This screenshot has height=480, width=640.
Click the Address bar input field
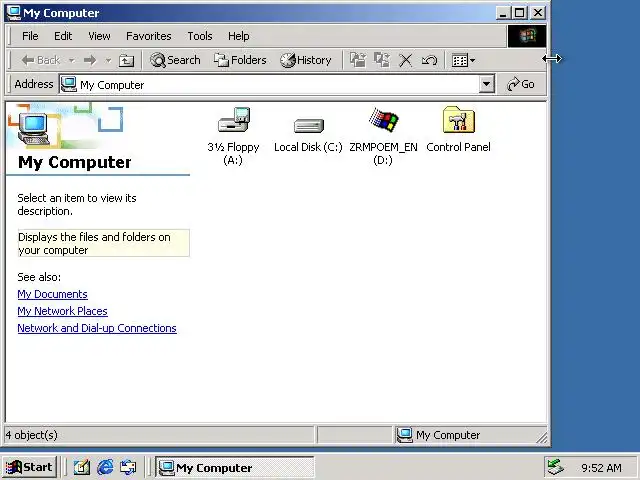269,84
